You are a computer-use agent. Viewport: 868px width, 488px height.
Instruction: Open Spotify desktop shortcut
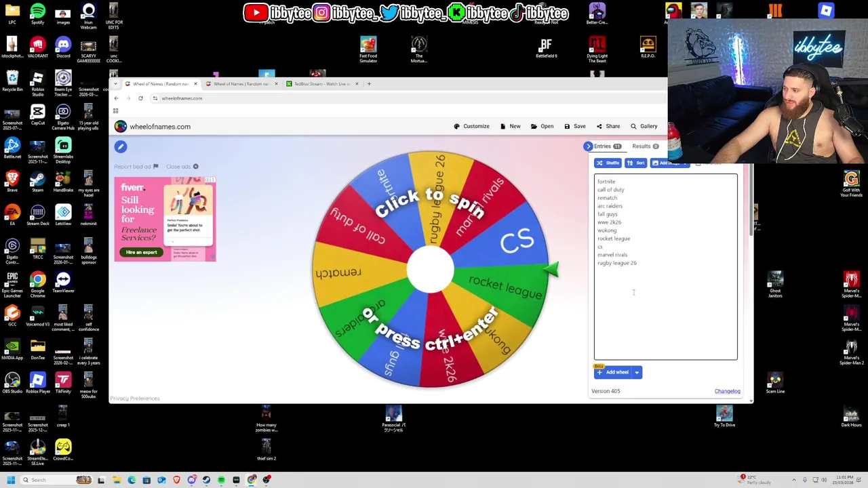(37, 14)
